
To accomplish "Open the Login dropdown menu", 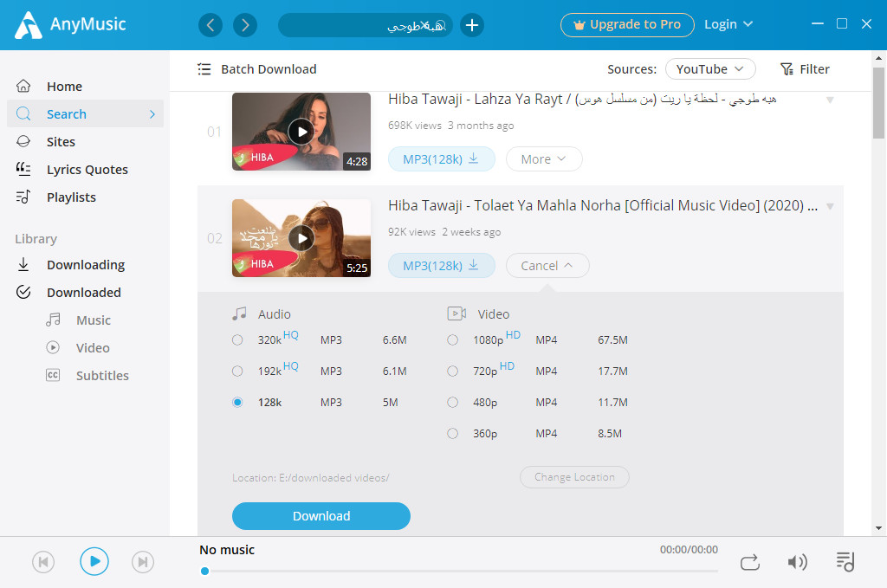I will point(728,24).
